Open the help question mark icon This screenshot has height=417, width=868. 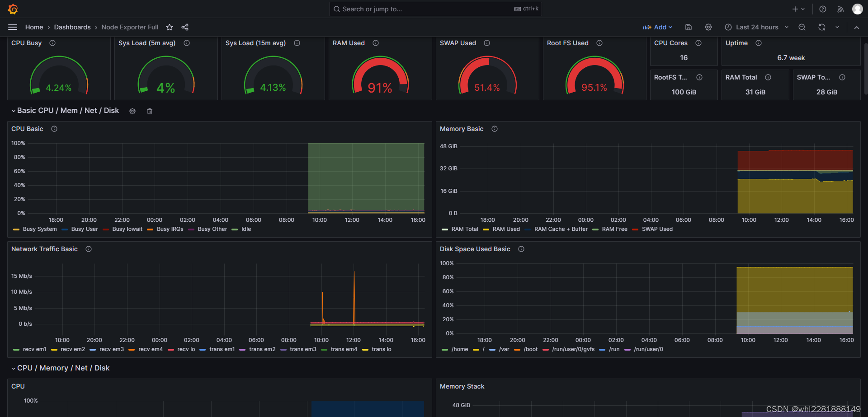tap(823, 9)
